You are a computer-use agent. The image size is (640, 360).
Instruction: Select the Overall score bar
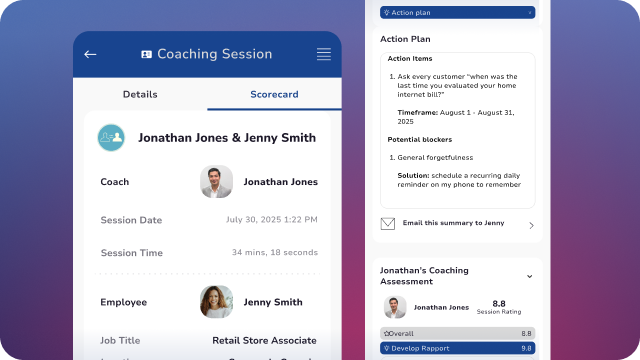point(458,333)
